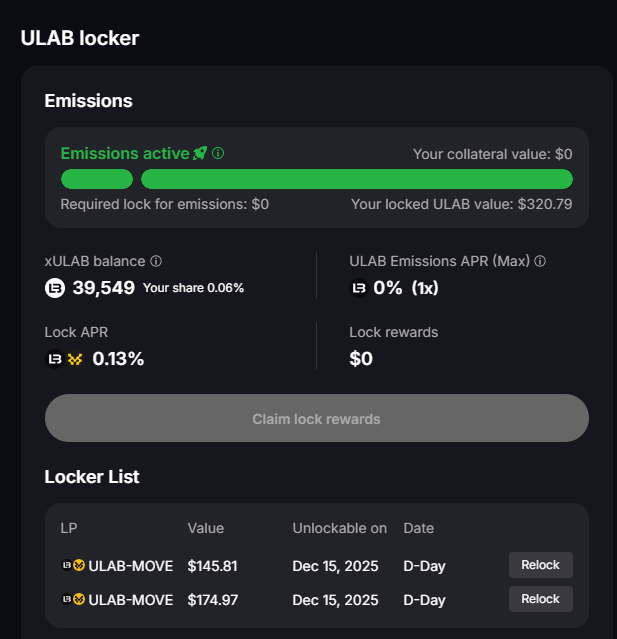Click the token pair icons beside Lock APR 0.13%
The height and width of the screenshot is (639, 617).
point(64,358)
